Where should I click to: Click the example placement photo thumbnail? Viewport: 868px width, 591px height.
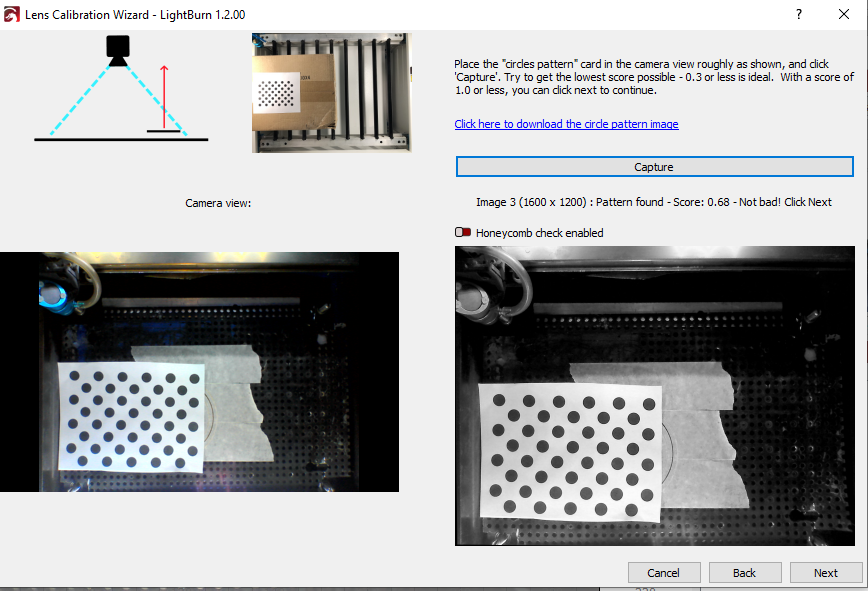point(332,92)
